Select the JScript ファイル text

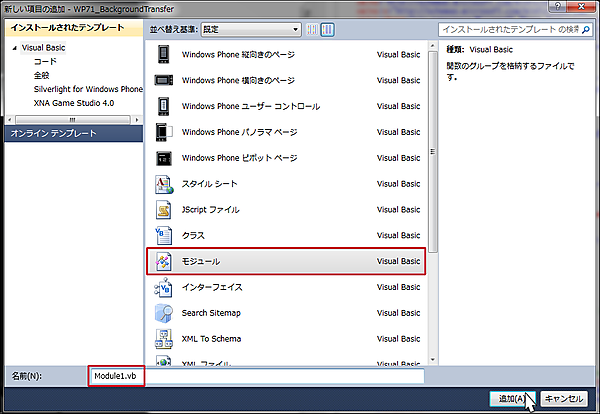[x=210, y=210]
